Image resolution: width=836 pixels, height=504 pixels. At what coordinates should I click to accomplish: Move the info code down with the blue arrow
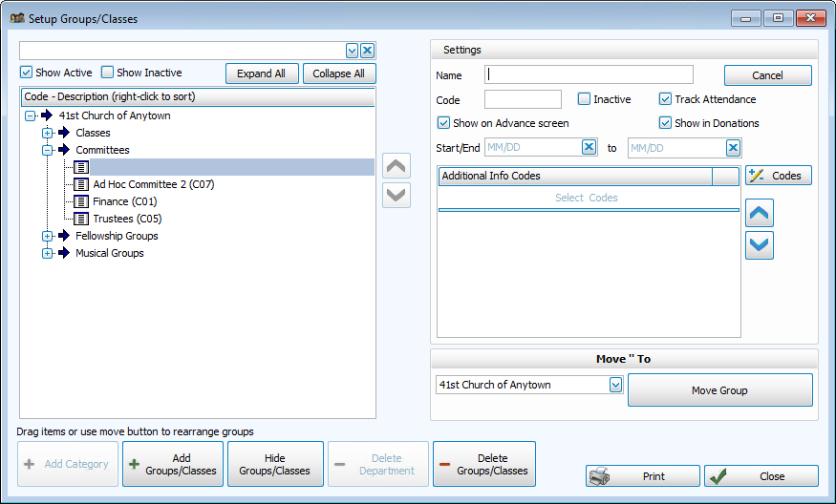759,245
